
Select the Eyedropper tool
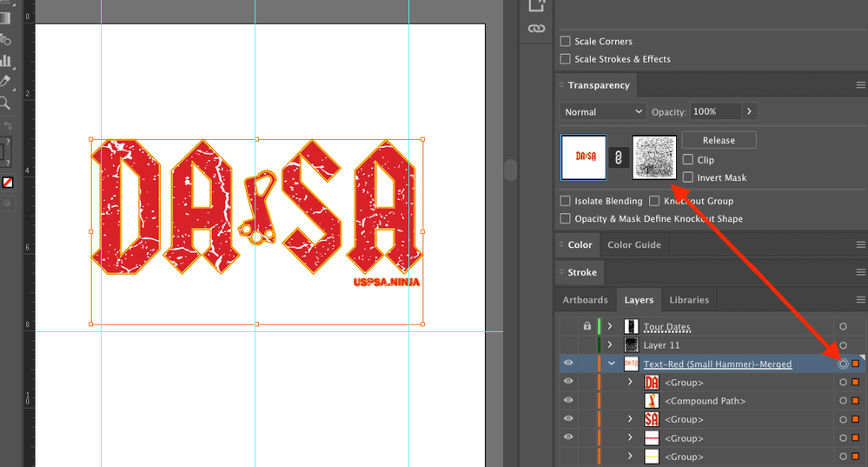(x=5, y=82)
